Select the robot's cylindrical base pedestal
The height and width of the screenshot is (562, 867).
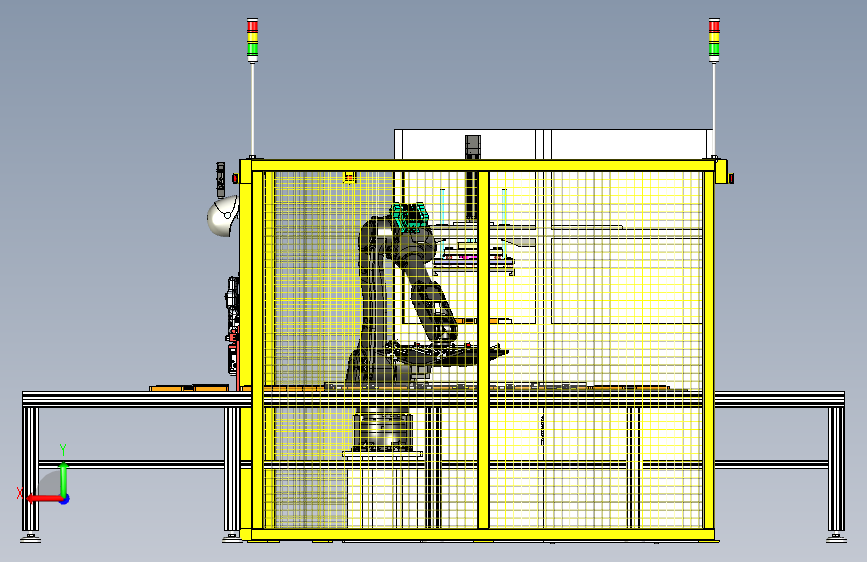pyautogui.click(x=383, y=431)
